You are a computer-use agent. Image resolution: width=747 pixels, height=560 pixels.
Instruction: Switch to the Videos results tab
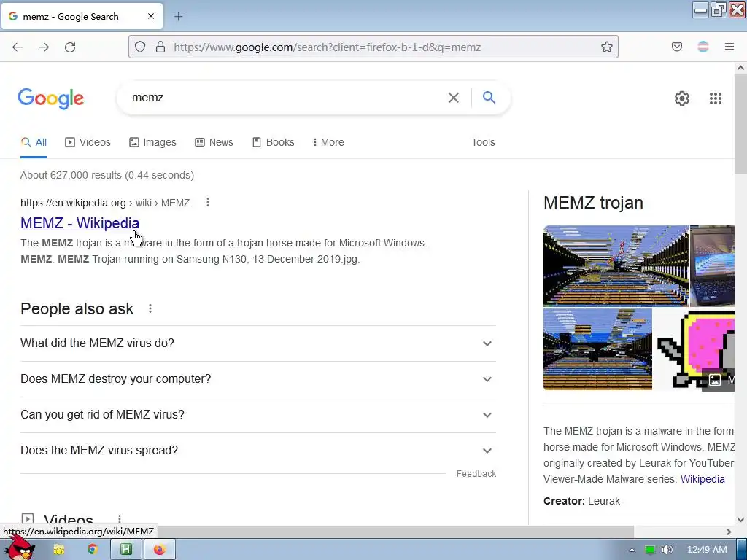point(88,142)
